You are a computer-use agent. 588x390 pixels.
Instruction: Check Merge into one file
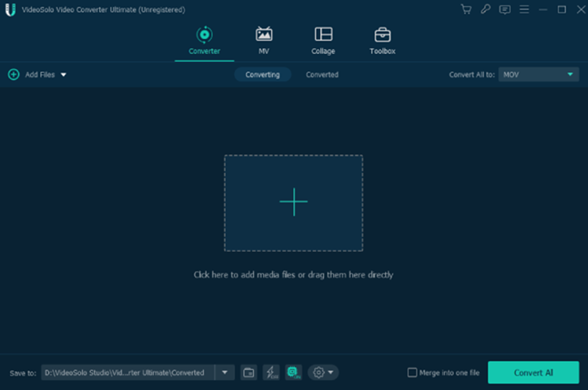(x=412, y=373)
